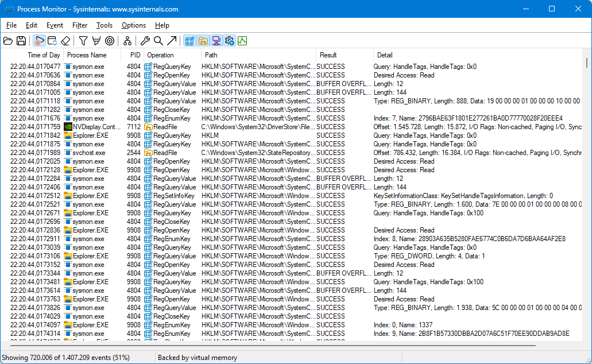The width and height of the screenshot is (592, 364).
Task: Click the NVDisplay process icon in its row
Action: point(68,127)
